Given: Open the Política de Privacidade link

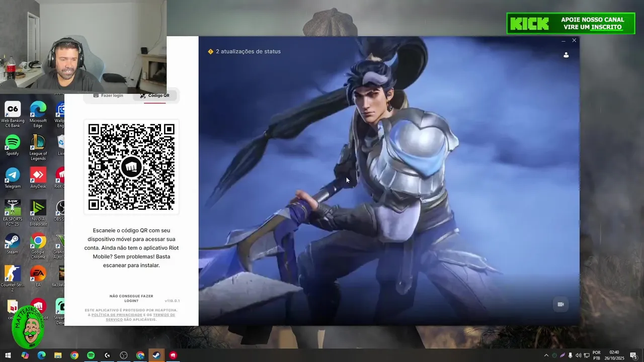Looking at the screenshot, I should (118, 315).
